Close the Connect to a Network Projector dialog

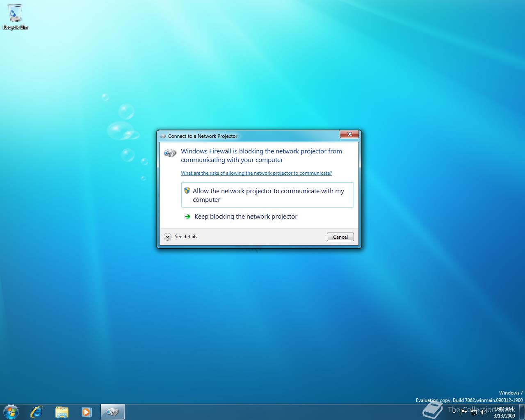[x=349, y=134]
